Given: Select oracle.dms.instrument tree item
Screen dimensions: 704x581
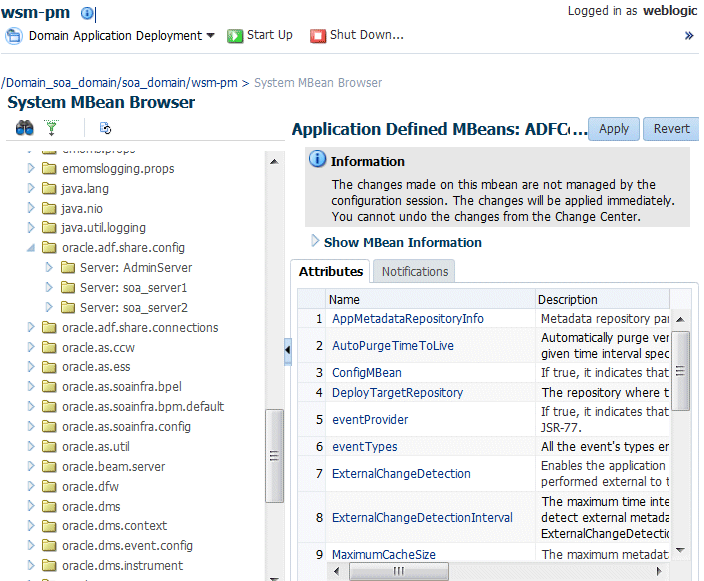Looking at the screenshot, I should point(122,565).
